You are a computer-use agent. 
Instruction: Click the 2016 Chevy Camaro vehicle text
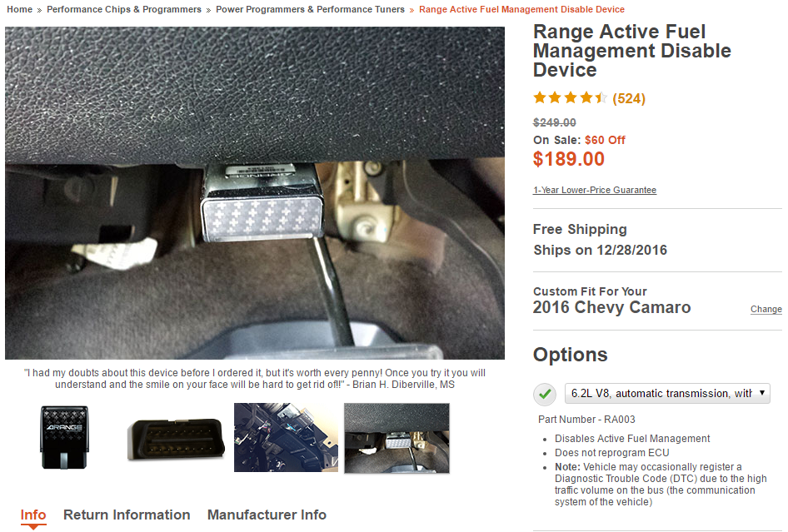point(611,307)
